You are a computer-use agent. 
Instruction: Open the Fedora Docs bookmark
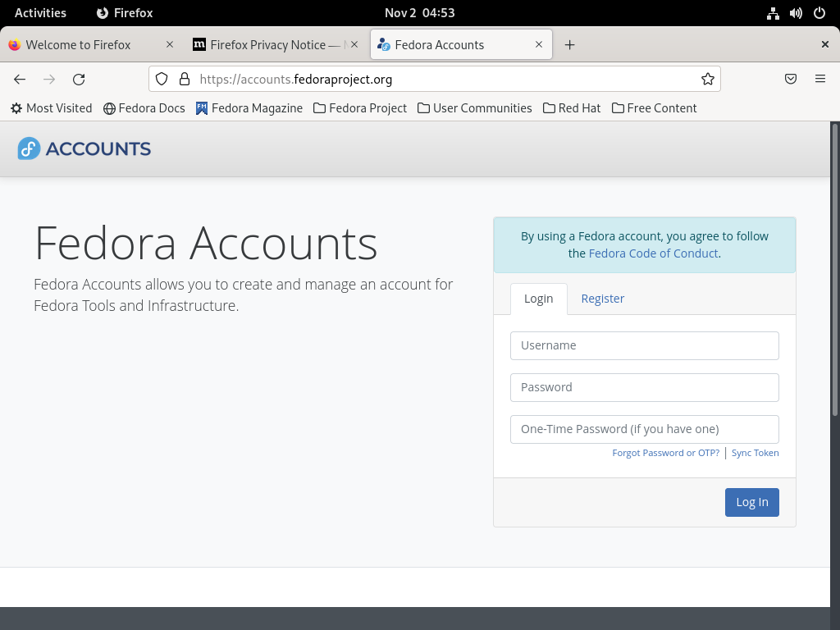[144, 108]
